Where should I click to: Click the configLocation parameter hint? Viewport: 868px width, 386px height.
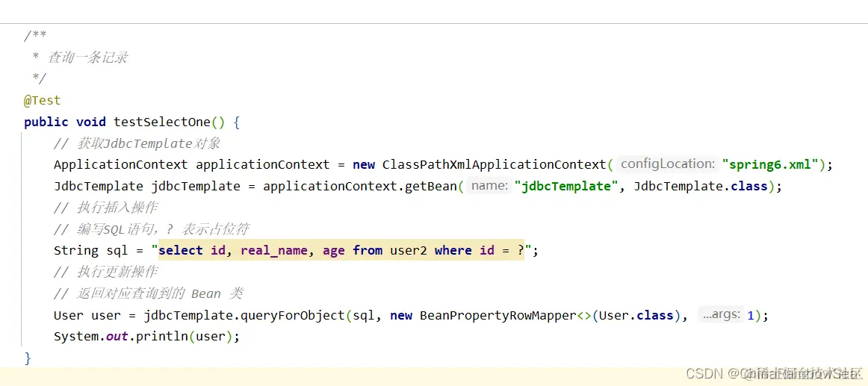click(668, 164)
